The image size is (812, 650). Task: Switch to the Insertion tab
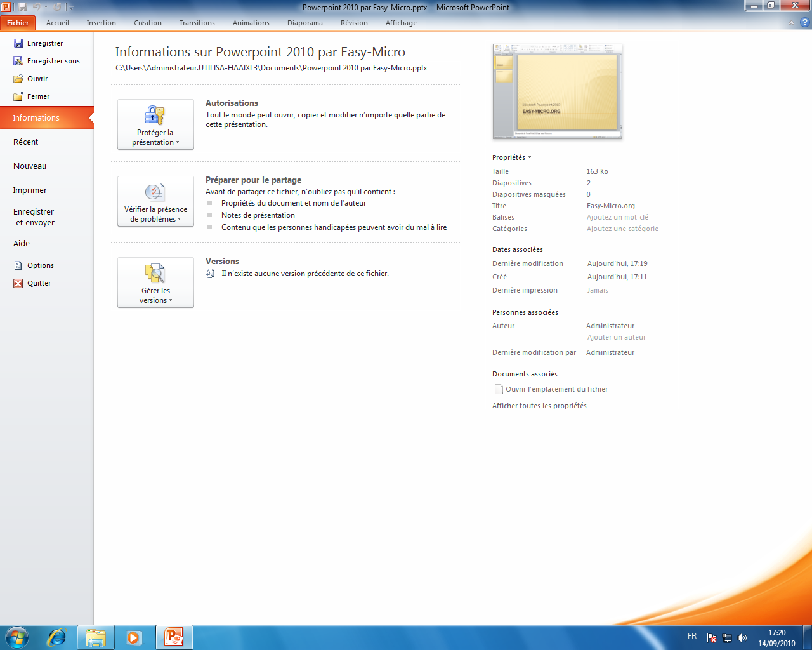coord(101,23)
